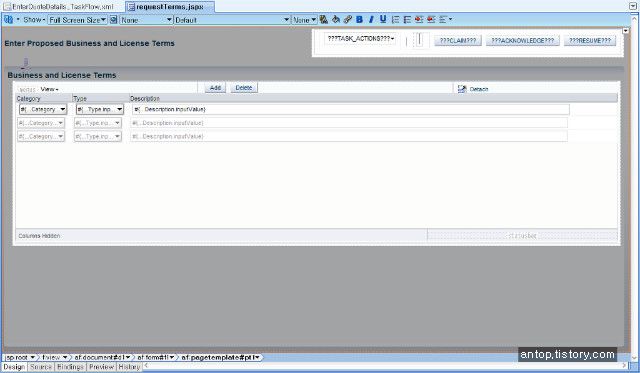Switch to the Design tab
Image resolution: width=640 pixels, height=373 pixels.
click(x=14, y=367)
